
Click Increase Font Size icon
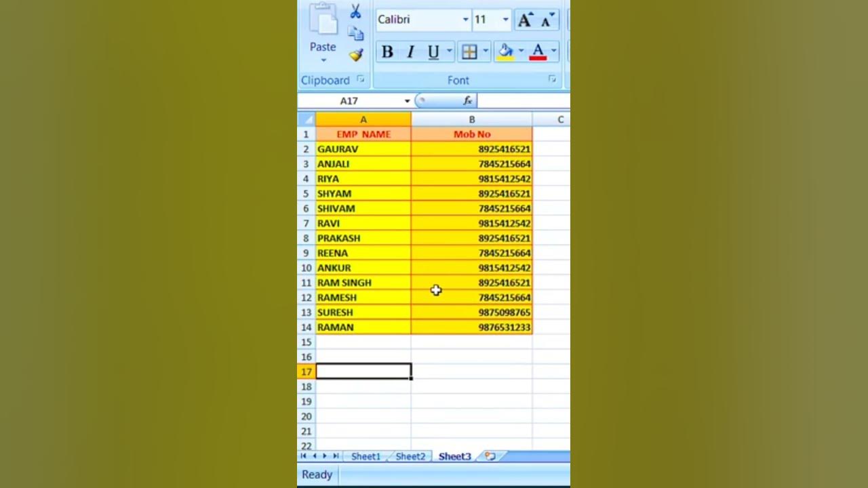pyautogui.click(x=526, y=20)
